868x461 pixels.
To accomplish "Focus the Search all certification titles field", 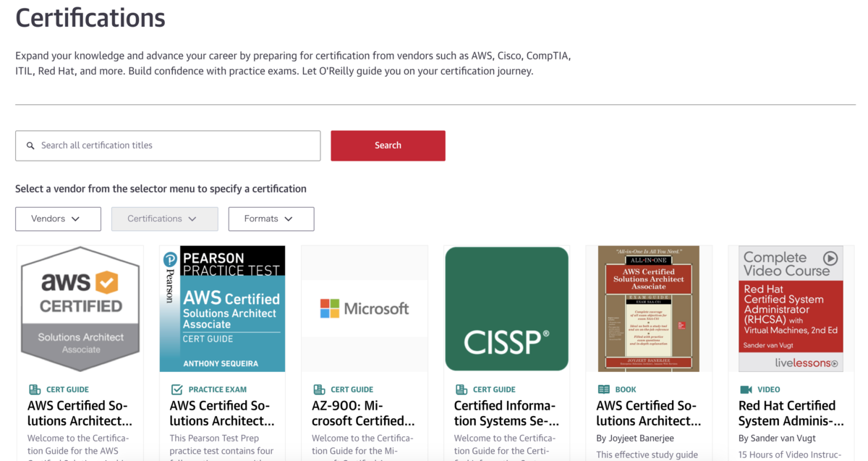I will coord(168,145).
